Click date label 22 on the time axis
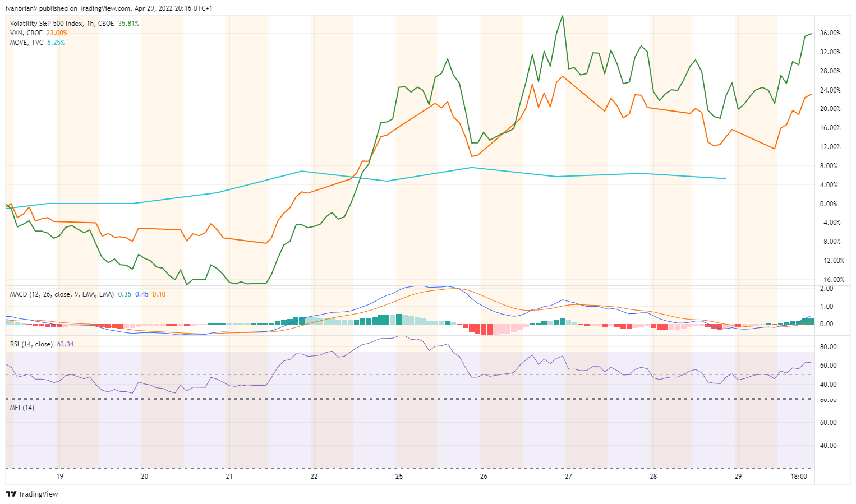Image resolution: width=856 pixels, height=504 pixels. pos(314,477)
